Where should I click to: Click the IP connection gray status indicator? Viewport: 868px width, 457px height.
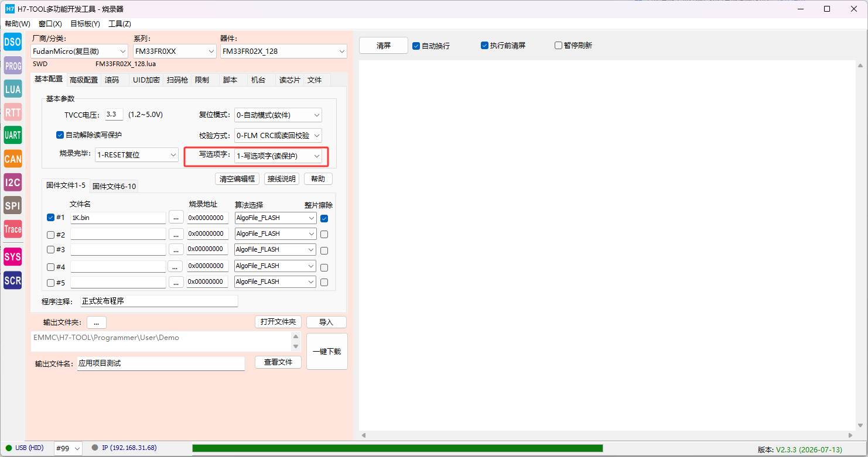(95, 448)
